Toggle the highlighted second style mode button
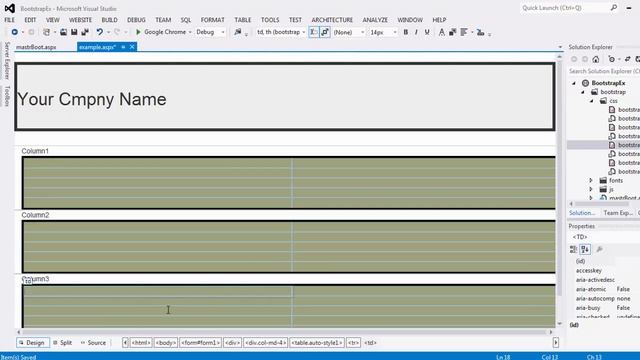Viewport: 640px width, 360px height. pos(325,32)
